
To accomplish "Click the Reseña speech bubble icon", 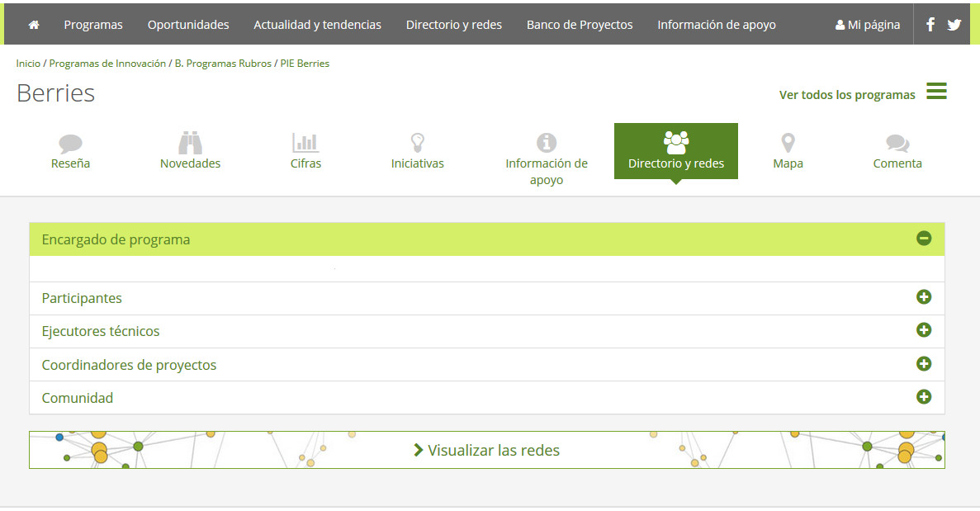I will pyautogui.click(x=71, y=144).
